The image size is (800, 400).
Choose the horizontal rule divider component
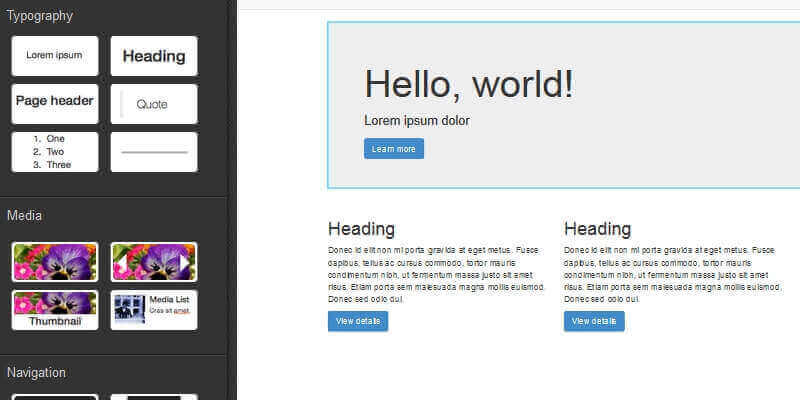(x=154, y=152)
